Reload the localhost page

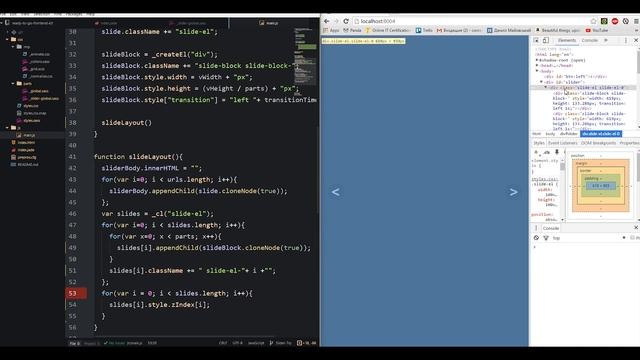[346, 21]
